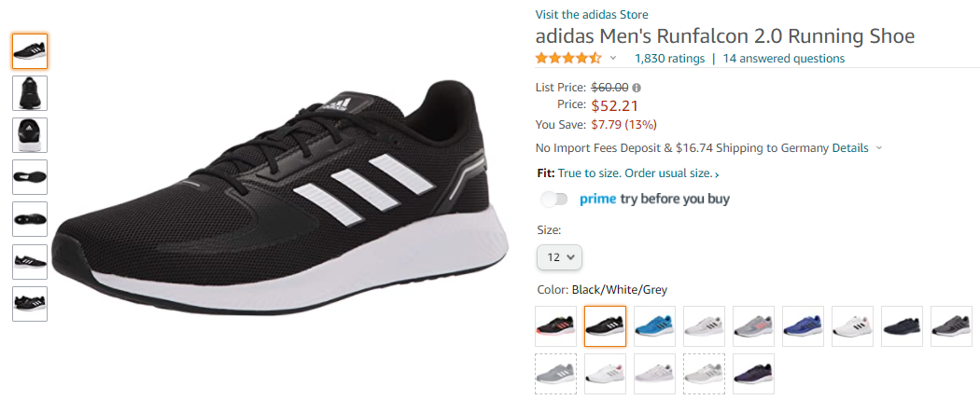This screenshot has height=400, width=980.
Task: Visit the adidas Store link
Action: (592, 14)
